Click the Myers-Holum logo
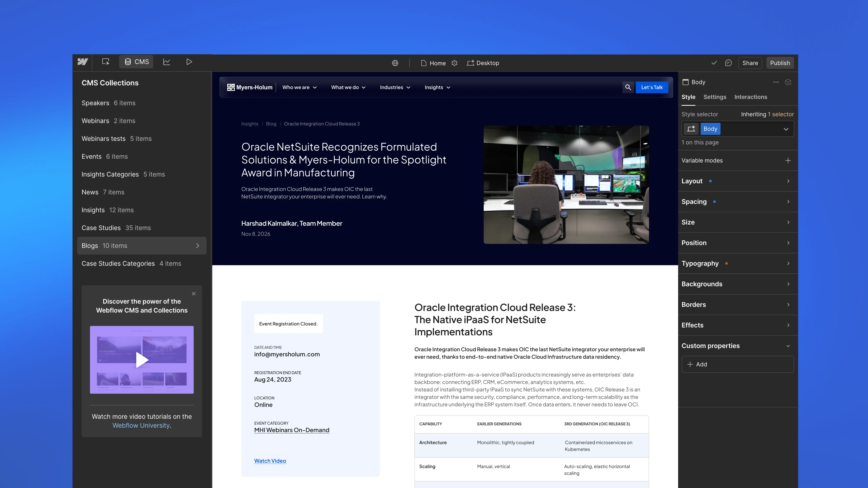Image resolution: width=868 pixels, height=488 pixels. pos(250,88)
